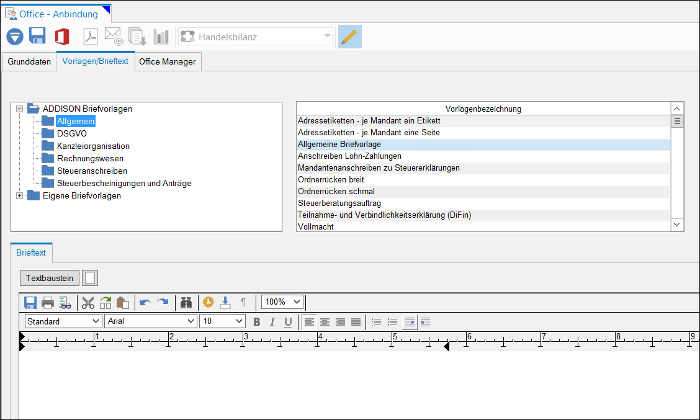Click the binoculars find icon
The height and width of the screenshot is (420, 700).
[186, 303]
